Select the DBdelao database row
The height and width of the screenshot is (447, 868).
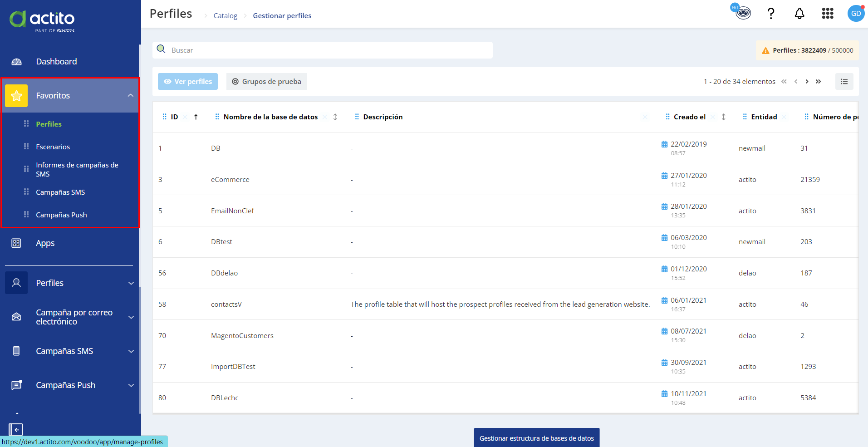(x=505, y=273)
